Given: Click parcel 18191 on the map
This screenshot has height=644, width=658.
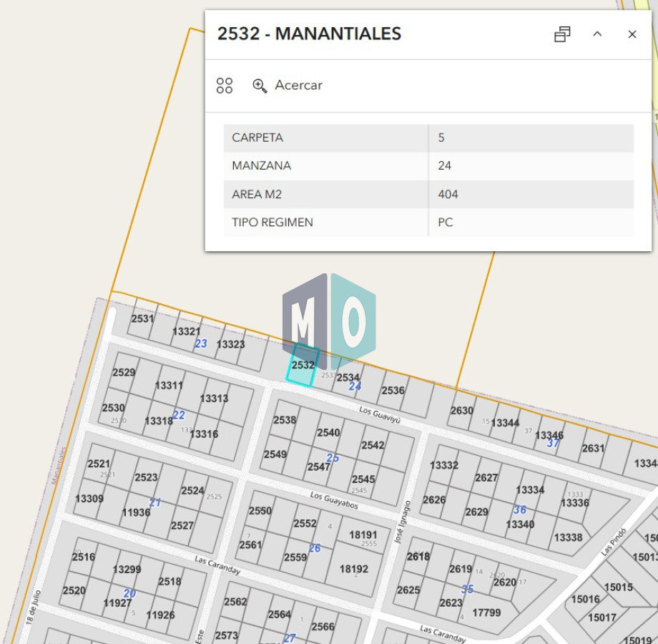Looking at the screenshot, I should click(363, 535).
